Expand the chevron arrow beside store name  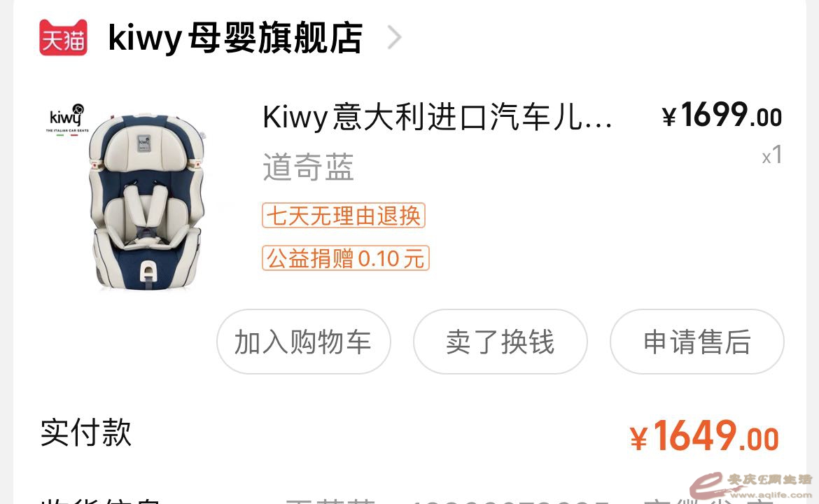[394, 38]
